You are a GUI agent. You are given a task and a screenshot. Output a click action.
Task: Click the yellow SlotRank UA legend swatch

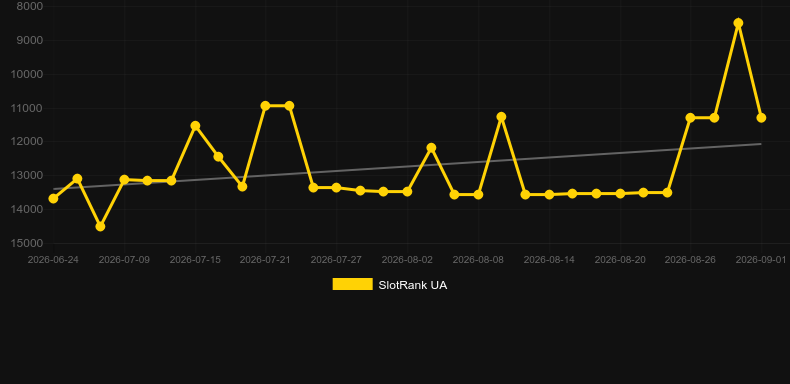353,284
